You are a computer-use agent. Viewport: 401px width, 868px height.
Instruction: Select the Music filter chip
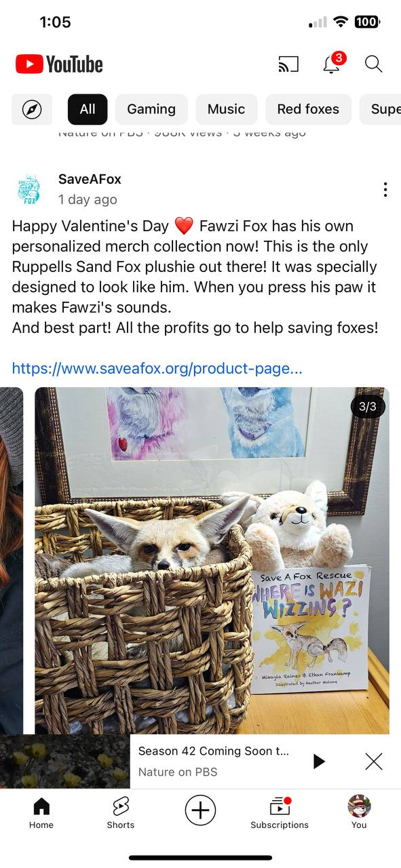[x=227, y=109]
